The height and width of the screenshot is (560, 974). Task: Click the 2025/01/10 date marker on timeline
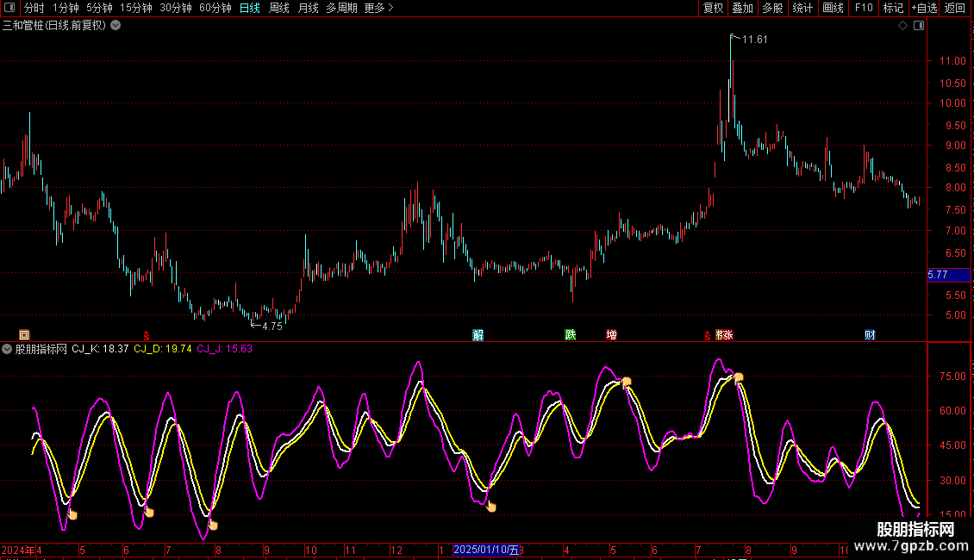coord(486,550)
